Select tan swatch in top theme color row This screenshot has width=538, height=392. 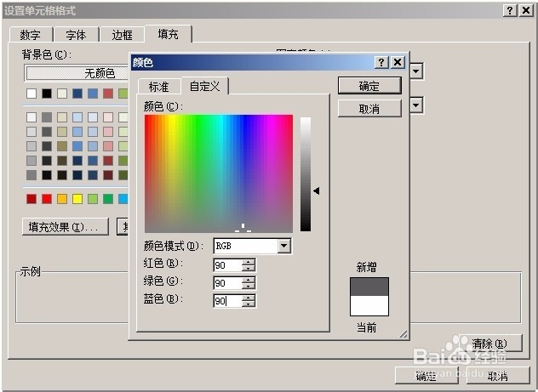(62, 94)
